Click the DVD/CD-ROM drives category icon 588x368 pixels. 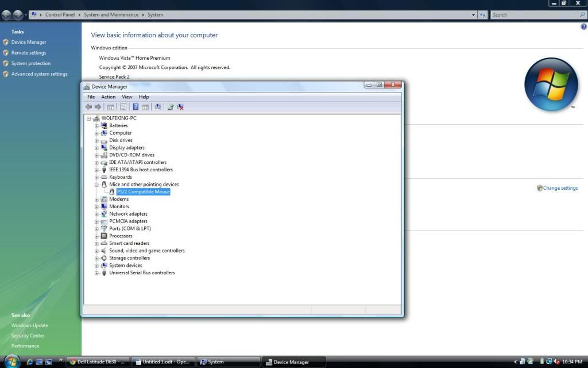[104, 155]
